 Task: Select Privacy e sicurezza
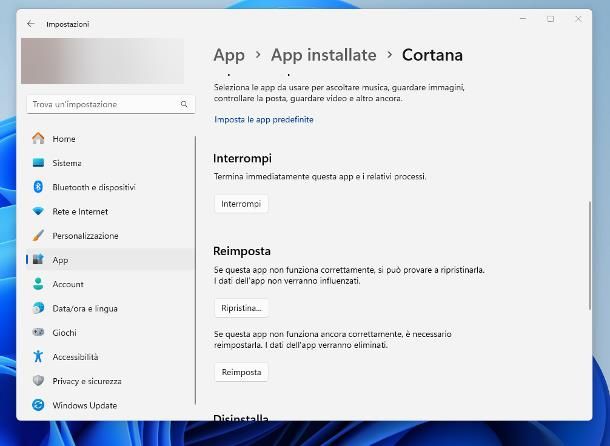pos(110,381)
